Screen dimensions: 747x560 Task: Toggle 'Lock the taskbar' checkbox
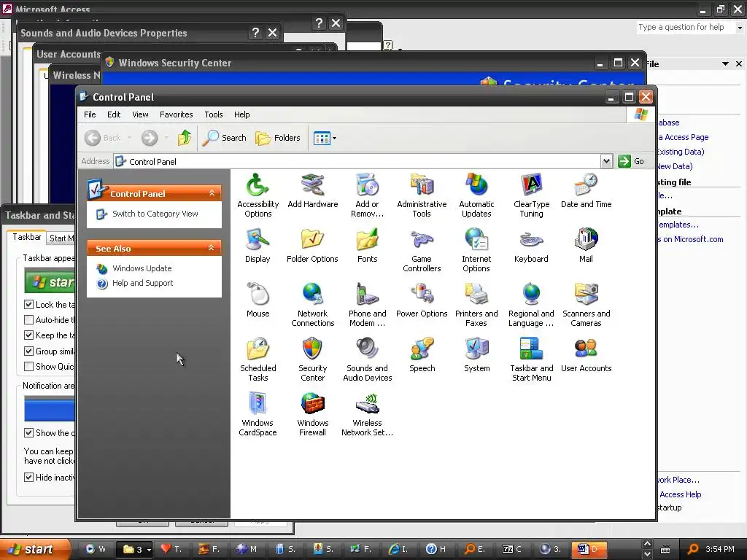pyautogui.click(x=28, y=304)
